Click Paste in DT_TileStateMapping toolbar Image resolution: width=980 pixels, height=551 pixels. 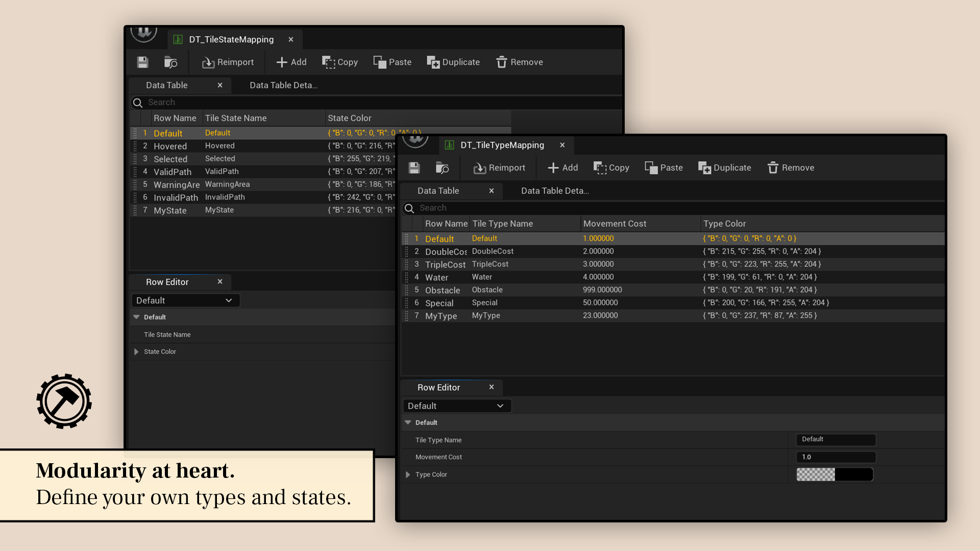coord(392,62)
